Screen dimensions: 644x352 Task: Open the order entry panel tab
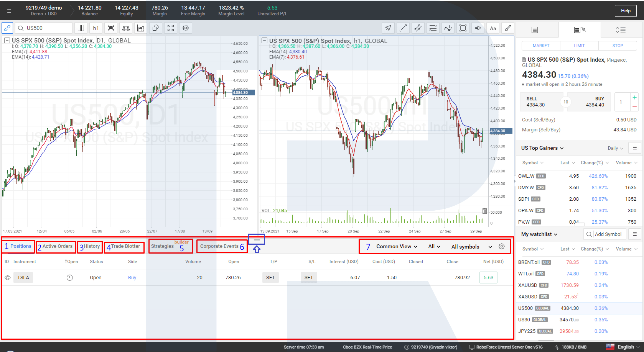580,30
